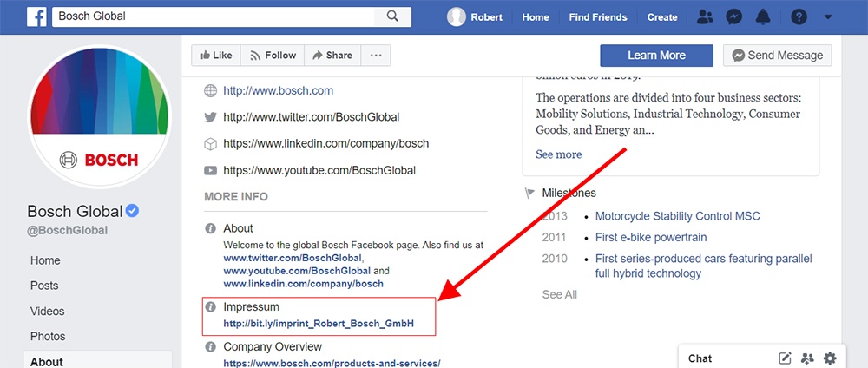Viewport: 868px width, 368px height.
Task: Go to Posts in page sidebar
Action: (44, 286)
